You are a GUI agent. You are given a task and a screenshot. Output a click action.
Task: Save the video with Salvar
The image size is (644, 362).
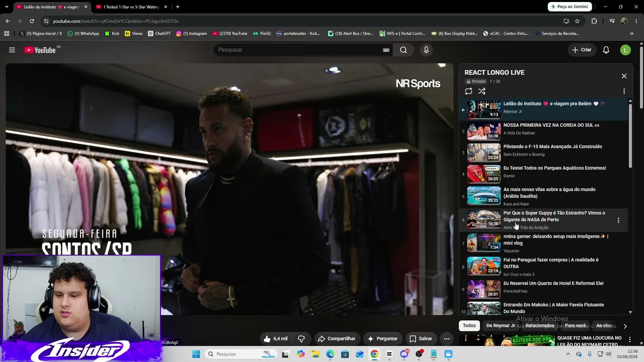[421, 338]
